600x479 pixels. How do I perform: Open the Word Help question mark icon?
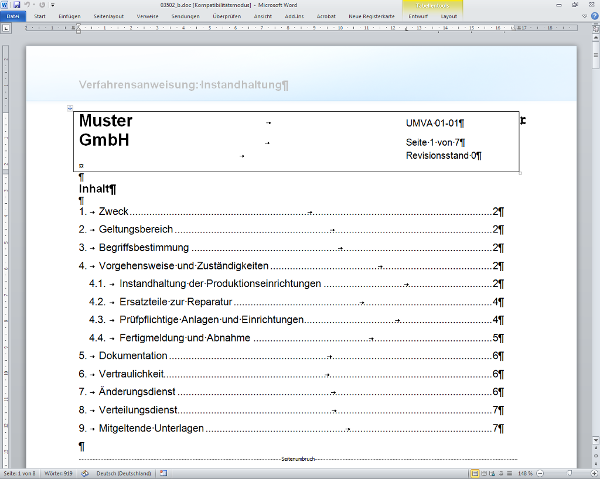click(x=593, y=16)
